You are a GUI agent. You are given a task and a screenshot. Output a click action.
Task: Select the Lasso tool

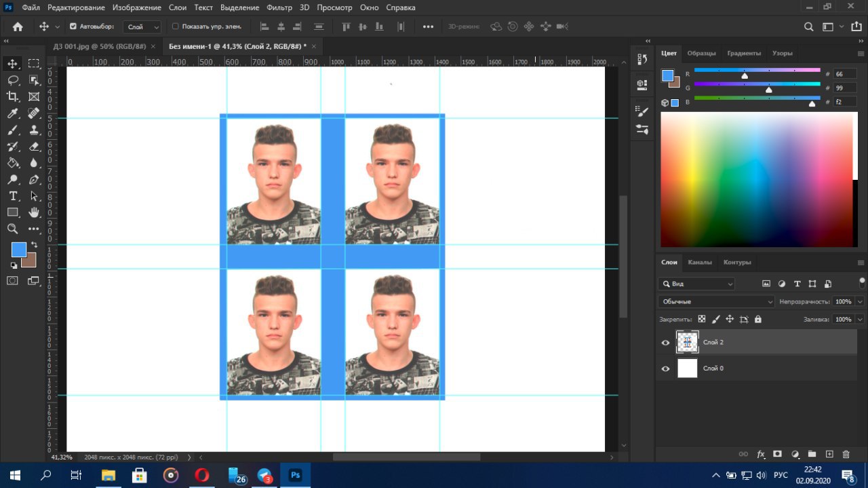click(13, 80)
